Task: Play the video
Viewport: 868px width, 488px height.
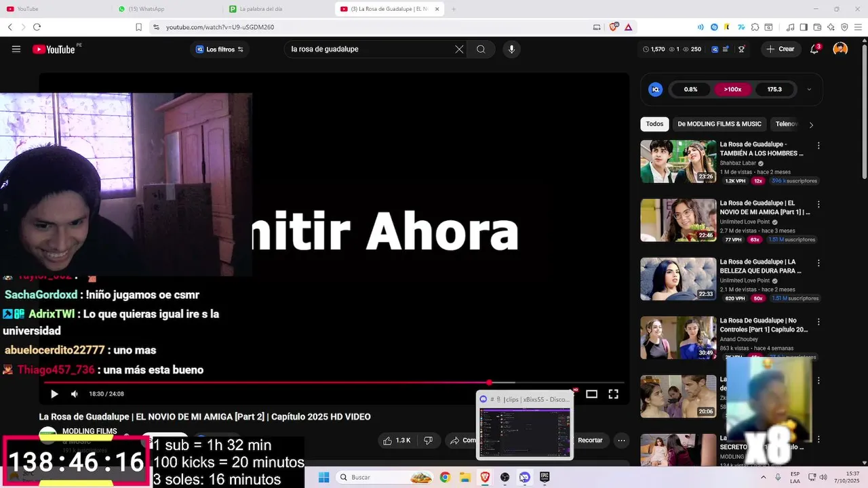Action: coord(54,394)
